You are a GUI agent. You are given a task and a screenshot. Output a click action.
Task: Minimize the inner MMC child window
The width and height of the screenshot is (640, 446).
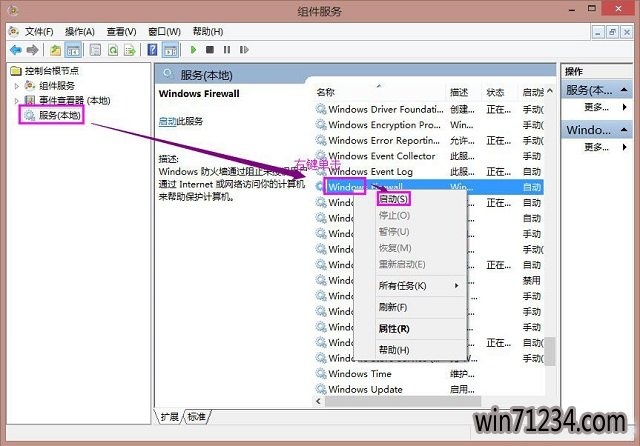click(598, 32)
